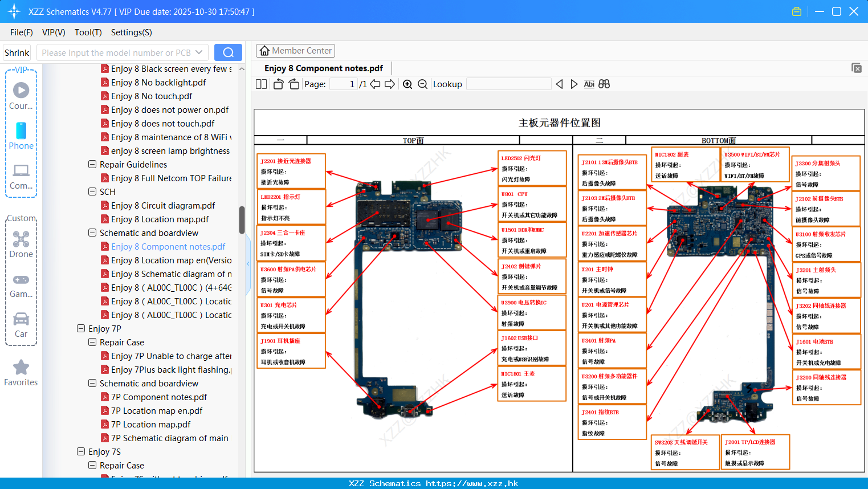Open Enjoy 7Plus back light flashing file
Screen dimensions: 868x489
[x=166, y=369]
